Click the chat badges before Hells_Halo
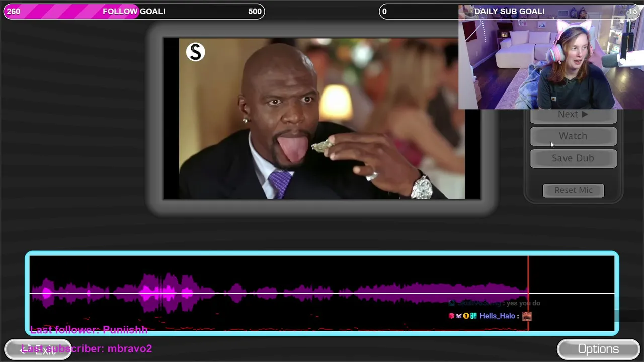 [462, 316]
